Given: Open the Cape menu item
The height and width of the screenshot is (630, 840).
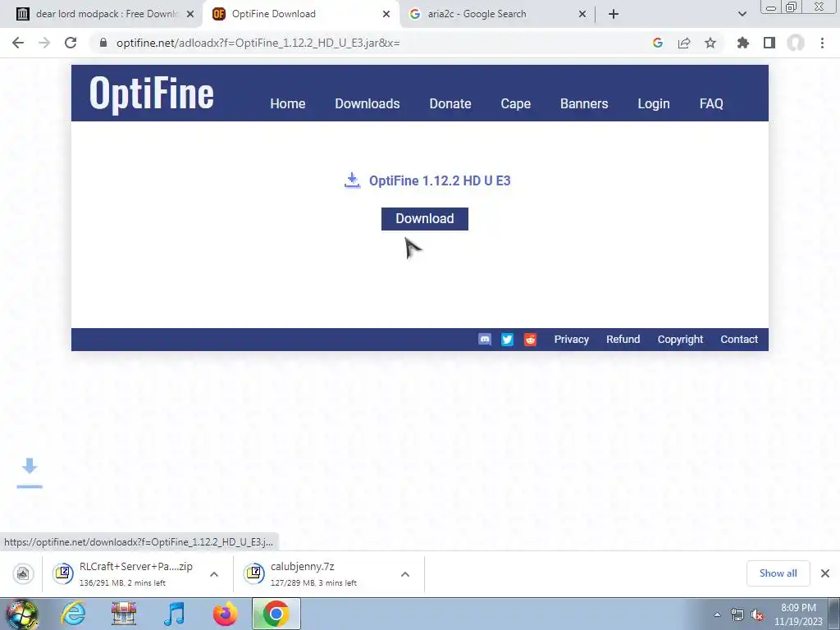Looking at the screenshot, I should (x=516, y=103).
